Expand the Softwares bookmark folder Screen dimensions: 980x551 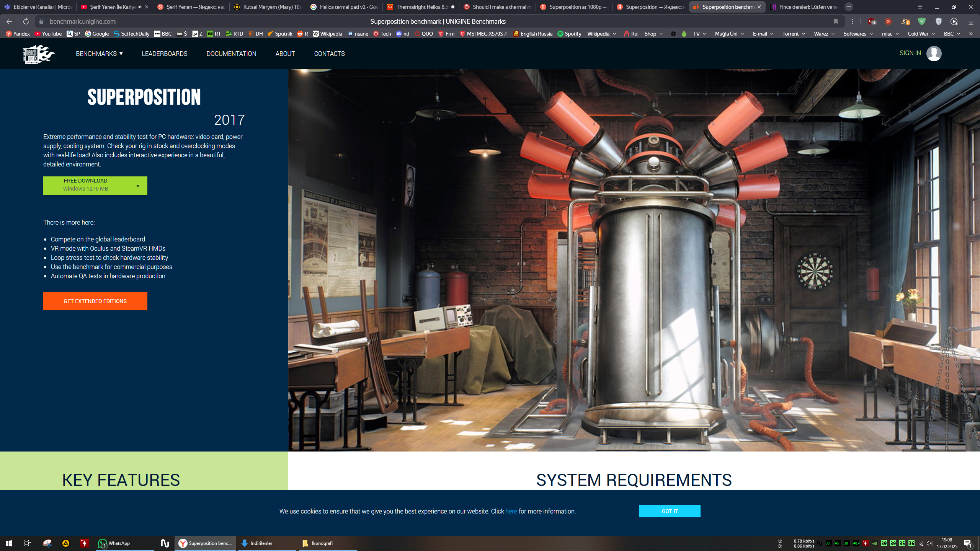[858, 34]
